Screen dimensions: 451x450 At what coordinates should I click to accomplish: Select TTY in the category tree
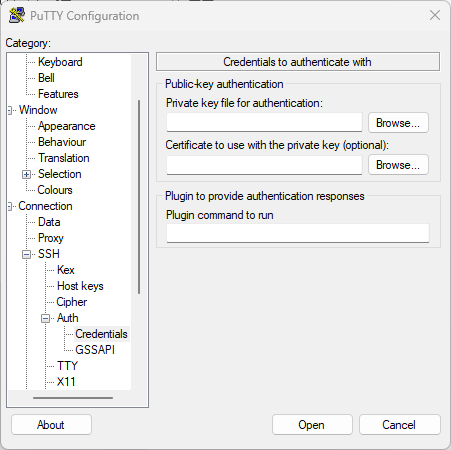pos(67,366)
